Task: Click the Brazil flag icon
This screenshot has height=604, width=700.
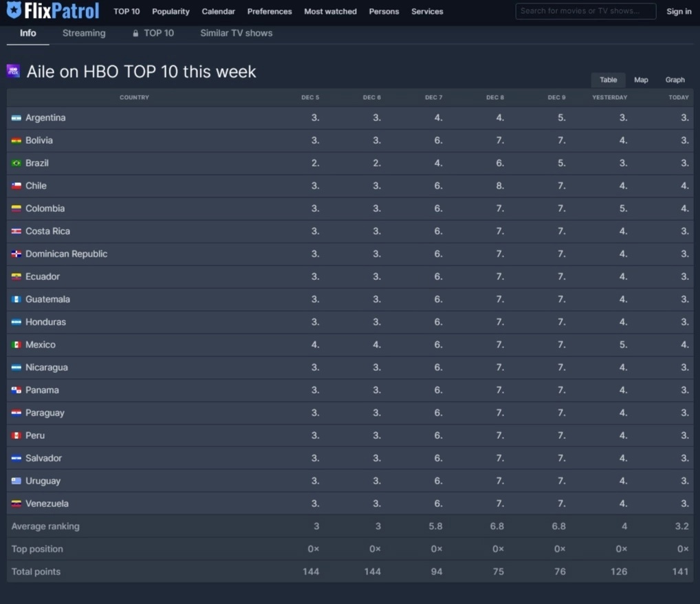Action: click(17, 164)
